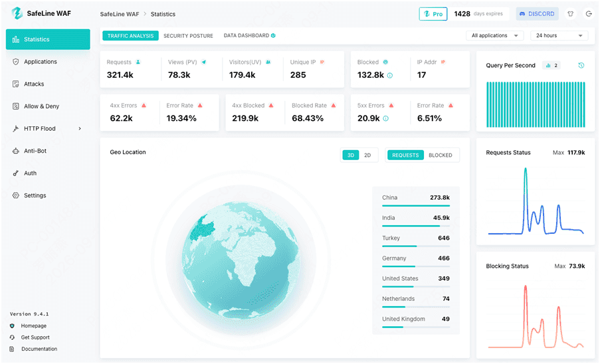Image resolution: width=600 pixels, height=364 pixels.
Task: Open Attacks via its sidebar icon
Action: pos(16,84)
